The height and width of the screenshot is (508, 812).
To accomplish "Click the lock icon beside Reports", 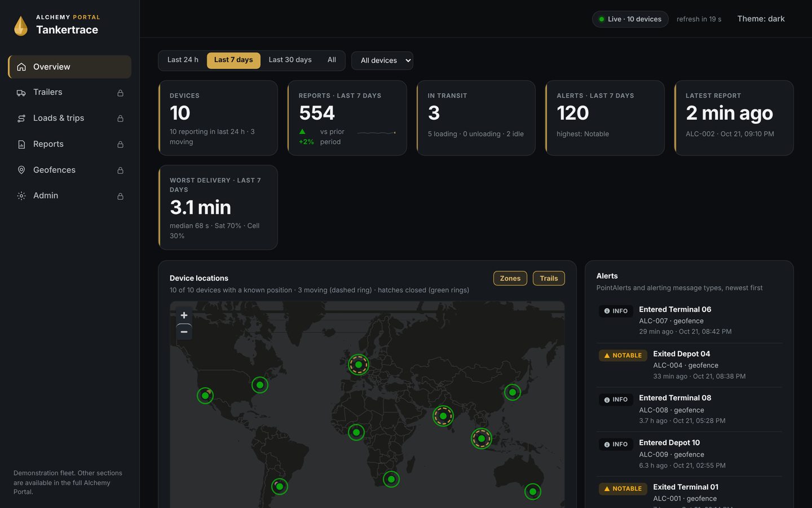I will [x=120, y=144].
